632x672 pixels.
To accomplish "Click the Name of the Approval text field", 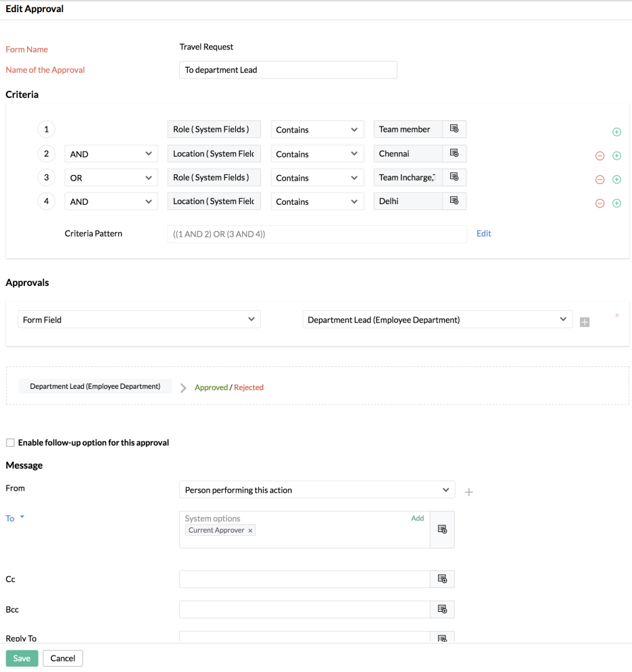I will [x=288, y=70].
